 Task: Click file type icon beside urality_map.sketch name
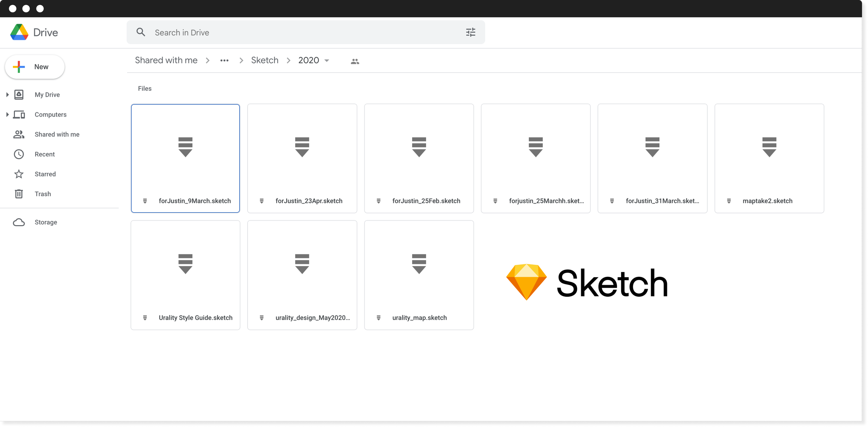point(379,318)
